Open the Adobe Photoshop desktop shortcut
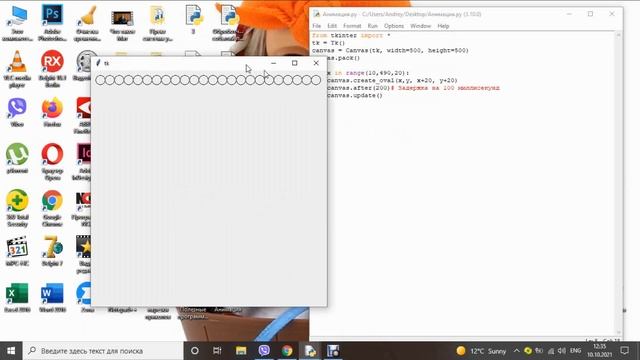The width and height of the screenshot is (640, 360). coord(52,22)
